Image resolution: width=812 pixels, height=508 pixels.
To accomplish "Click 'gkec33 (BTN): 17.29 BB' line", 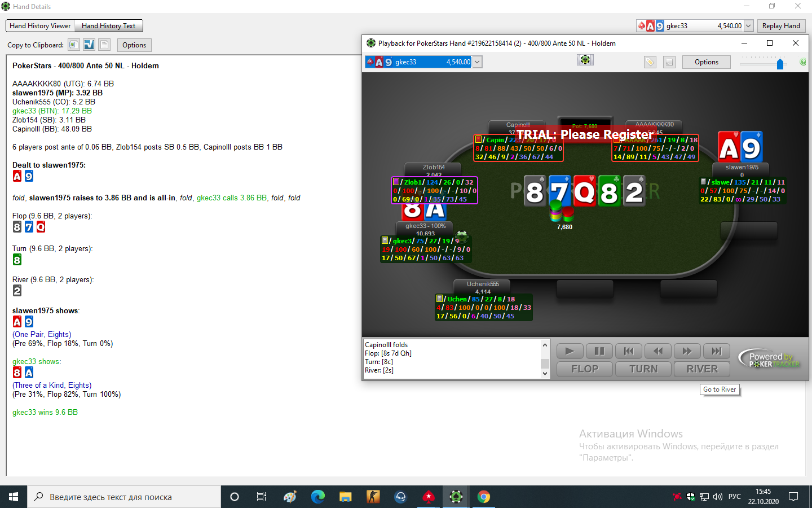I will coord(52,111).
